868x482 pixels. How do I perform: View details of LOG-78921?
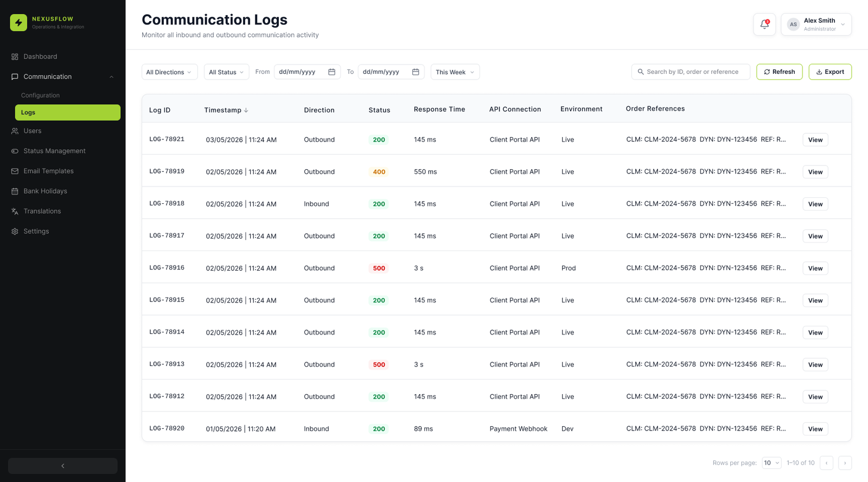815,140
